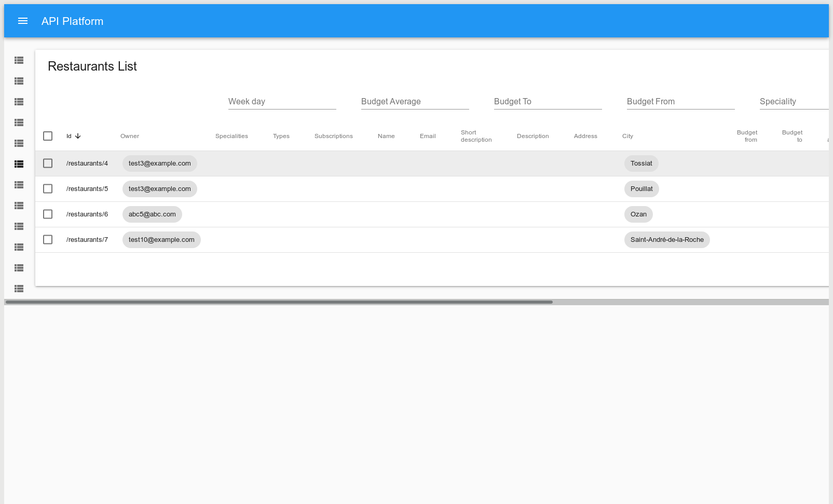Open the navigation drawer via hamburger icon
Viewport: 833px width, 504px height.
pyautogui.click(x=22, y=21)
